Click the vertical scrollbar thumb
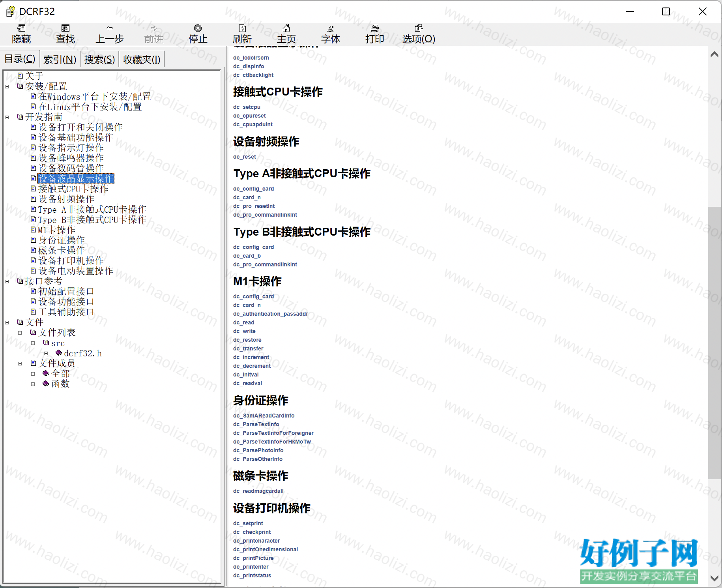Image resolution: width=722 pixels, height=588 pixels. pos(714,343)
